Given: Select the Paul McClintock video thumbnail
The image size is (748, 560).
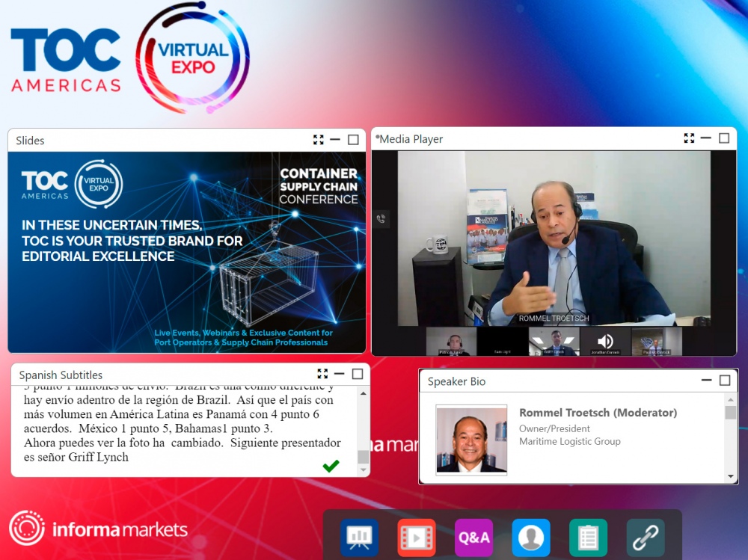Looking at the screenshot, I should 657,342.
